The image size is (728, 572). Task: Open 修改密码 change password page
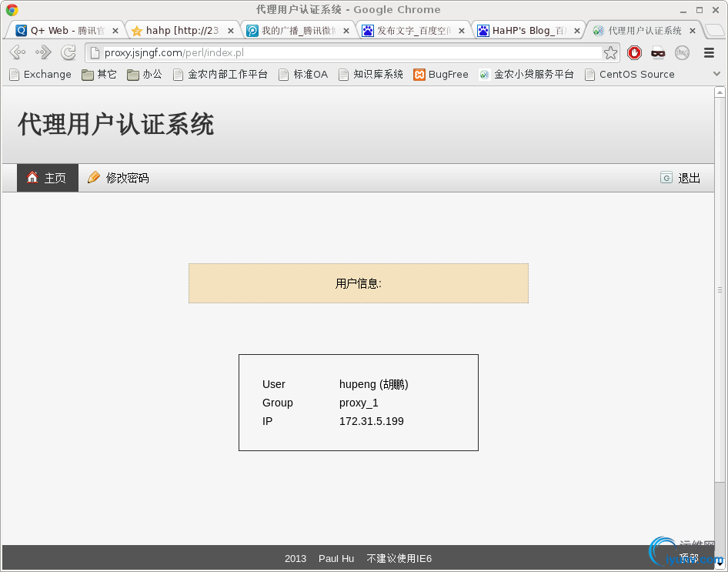[119, 178]
